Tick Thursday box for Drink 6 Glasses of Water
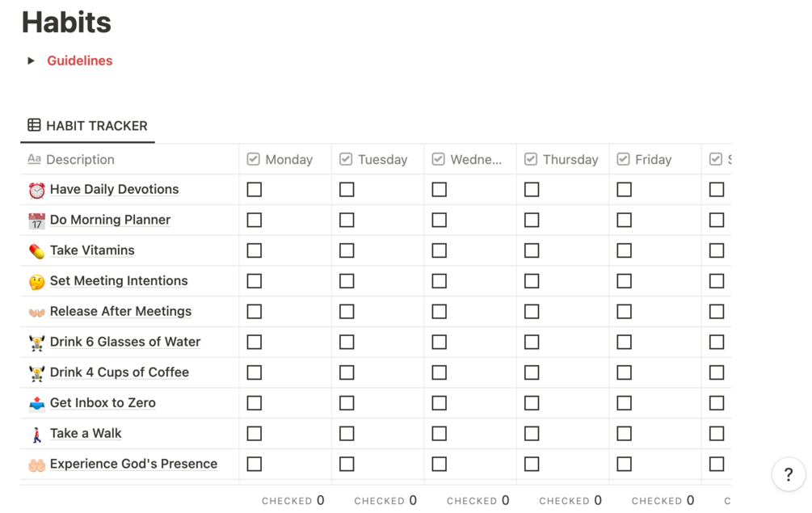 [x=532, y=342]
